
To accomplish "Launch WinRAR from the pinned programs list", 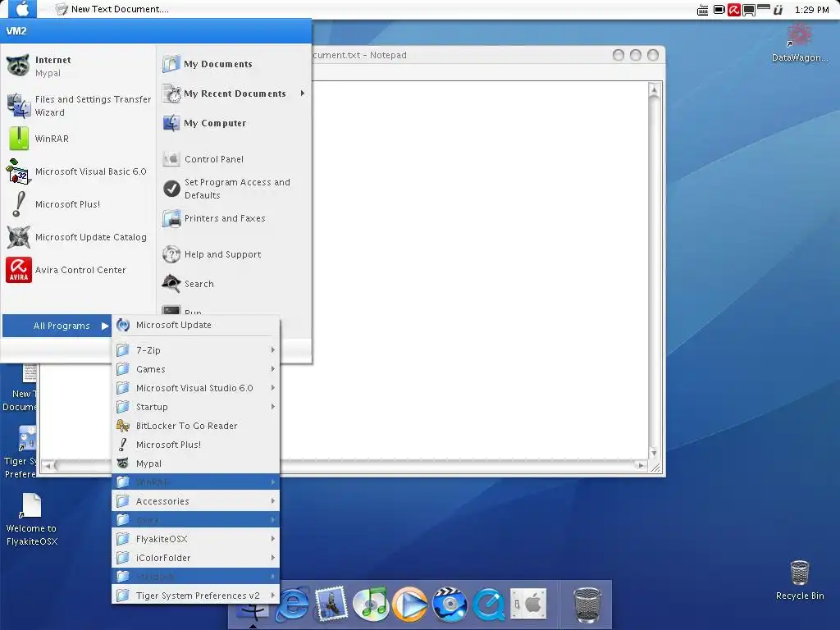I will (78, 139).
